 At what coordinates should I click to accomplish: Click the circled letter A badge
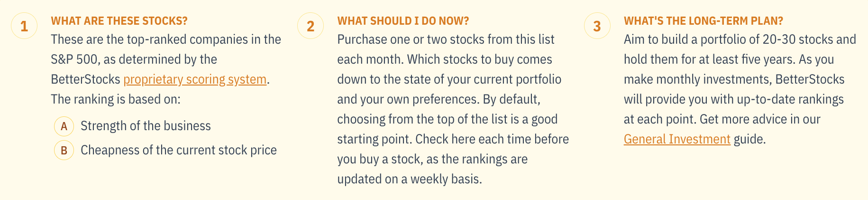(x=64, y=126)
